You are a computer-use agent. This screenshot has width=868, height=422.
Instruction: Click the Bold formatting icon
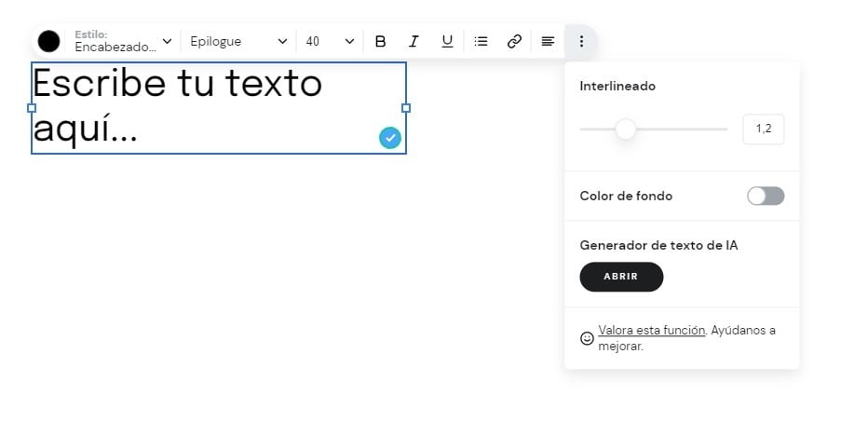click(380, 41)
